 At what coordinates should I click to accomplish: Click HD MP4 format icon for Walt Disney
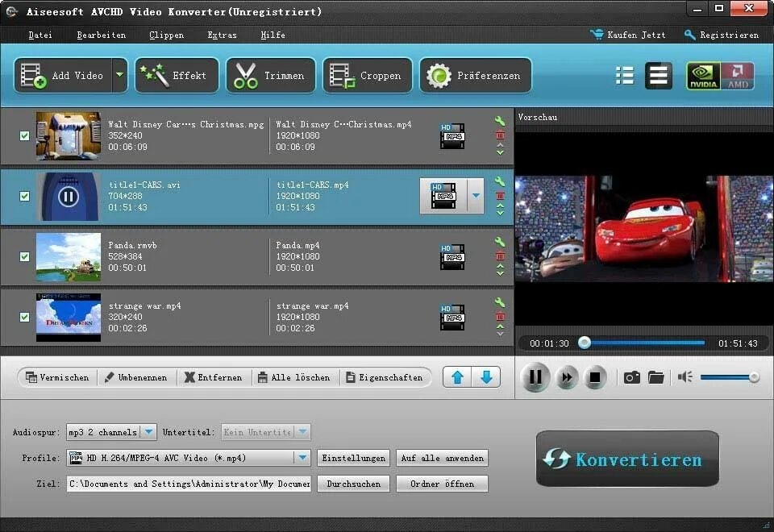click(452, 135)
